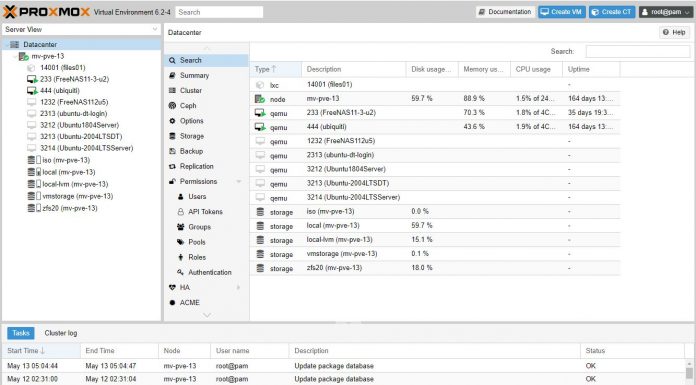
Task: Focus the Datacenter panel Search field
Action: (x=637, y=52)
